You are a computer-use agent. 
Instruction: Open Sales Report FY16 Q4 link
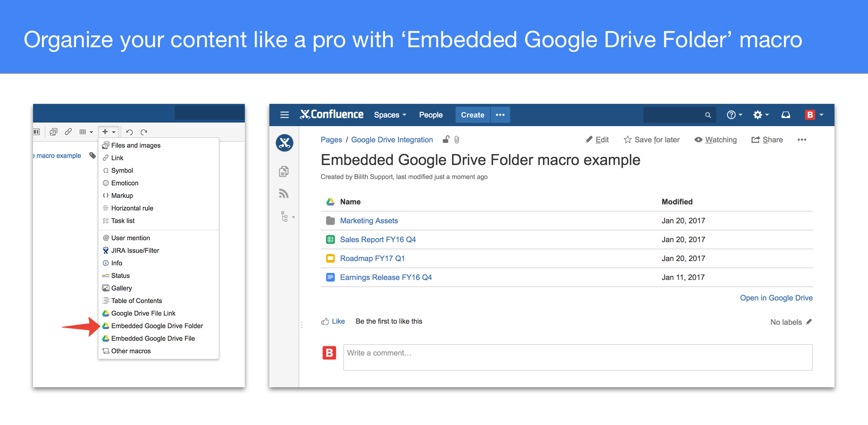point(378,239)
